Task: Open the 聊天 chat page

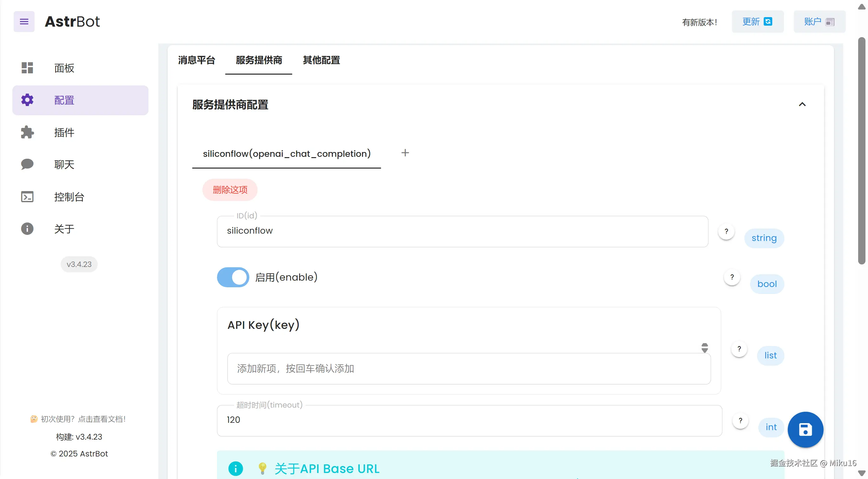Action: click(64, 164)
